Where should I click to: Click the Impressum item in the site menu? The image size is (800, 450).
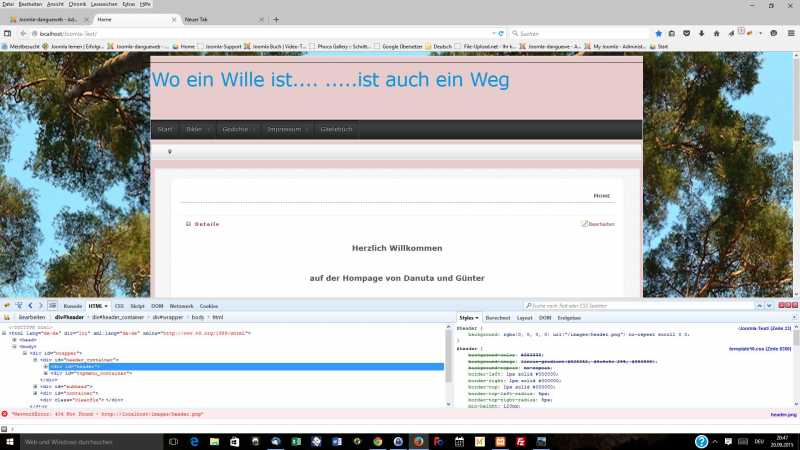tap(284, 130)
